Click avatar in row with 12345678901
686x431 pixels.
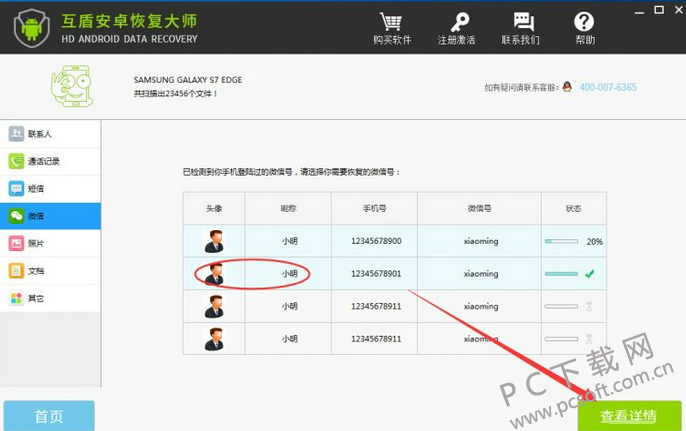point(214,274)
